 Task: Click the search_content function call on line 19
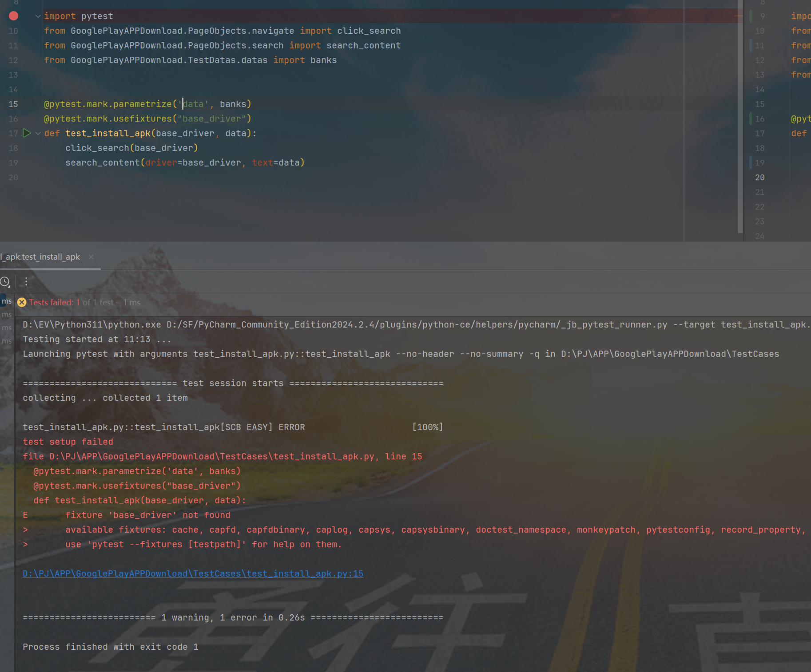[x=102, y=163]
